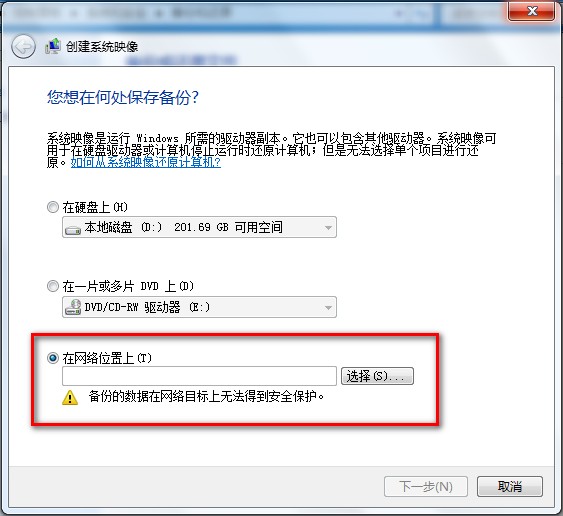Click the back arrow button

(23, 47)
